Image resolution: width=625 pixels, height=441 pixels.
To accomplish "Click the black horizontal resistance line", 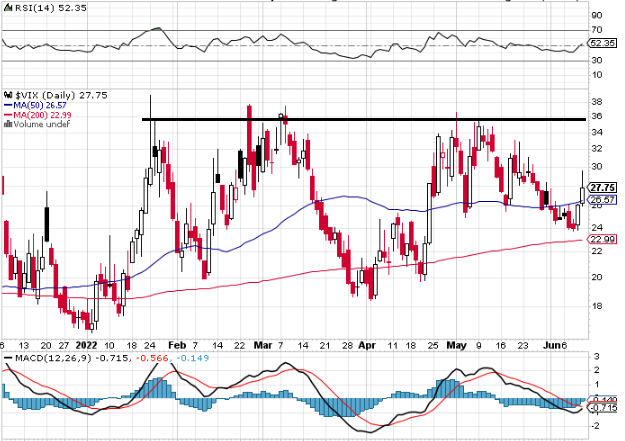I will [364, 119].
